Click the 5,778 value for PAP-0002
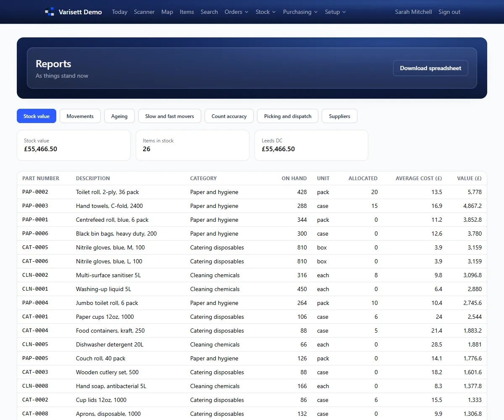Screen dimensions: 504x420 click(475, 192)
